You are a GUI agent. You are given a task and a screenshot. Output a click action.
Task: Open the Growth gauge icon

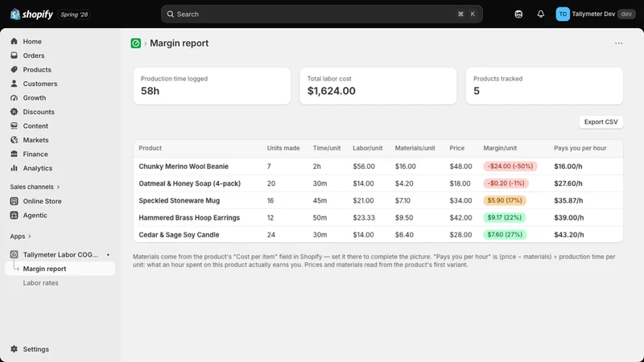[14, 97]
